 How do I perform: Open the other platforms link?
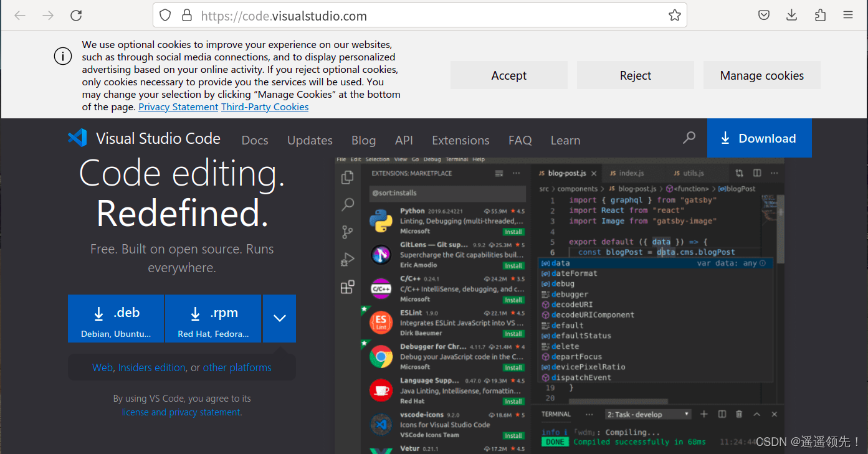click(x=237, y=367)
